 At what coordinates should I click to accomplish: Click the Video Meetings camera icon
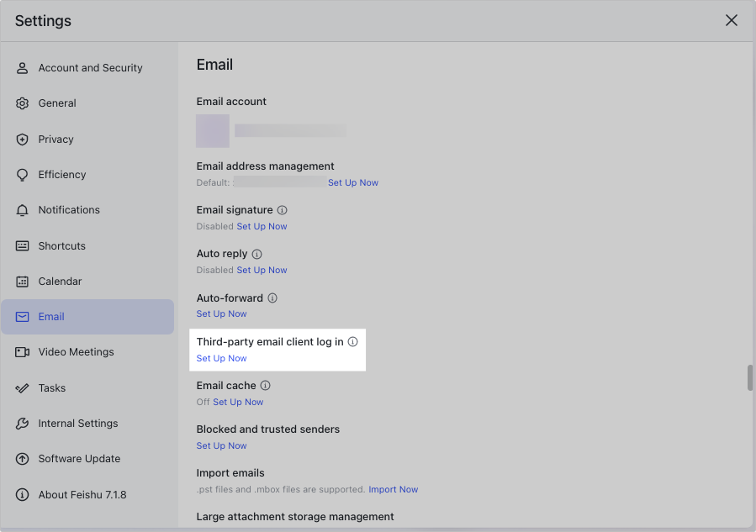point(22,352)
